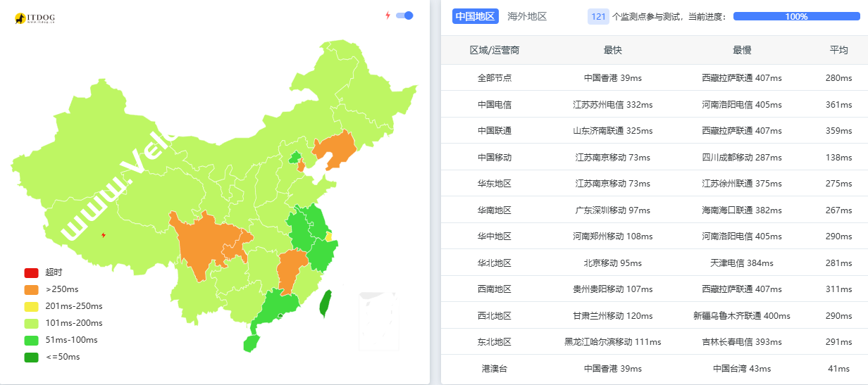
Task: Click the 贵州贵阳移动 107ms cell
Action: click(613, 289)
